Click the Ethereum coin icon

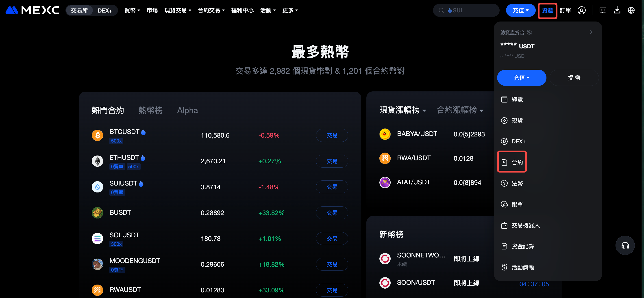98,161
